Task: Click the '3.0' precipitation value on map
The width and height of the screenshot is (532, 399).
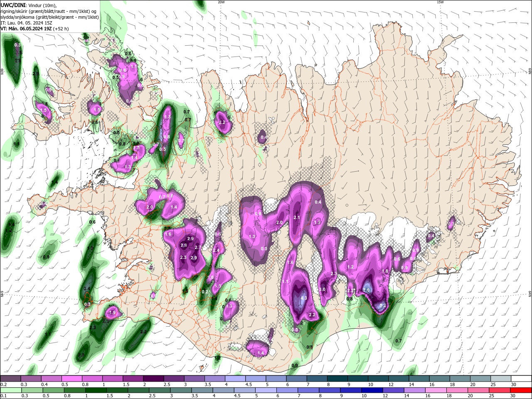Action: (x=322, y=290)
